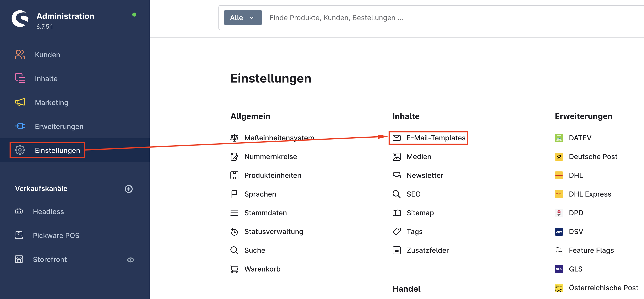Open the E-Mail-Templates settings link
The image size is (644, 299).
[436, 138]
